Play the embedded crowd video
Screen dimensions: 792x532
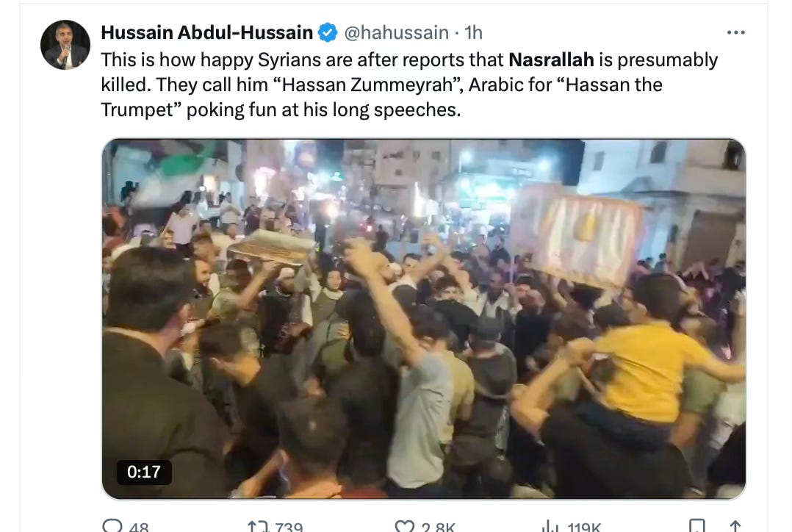(x=424, y=319)
